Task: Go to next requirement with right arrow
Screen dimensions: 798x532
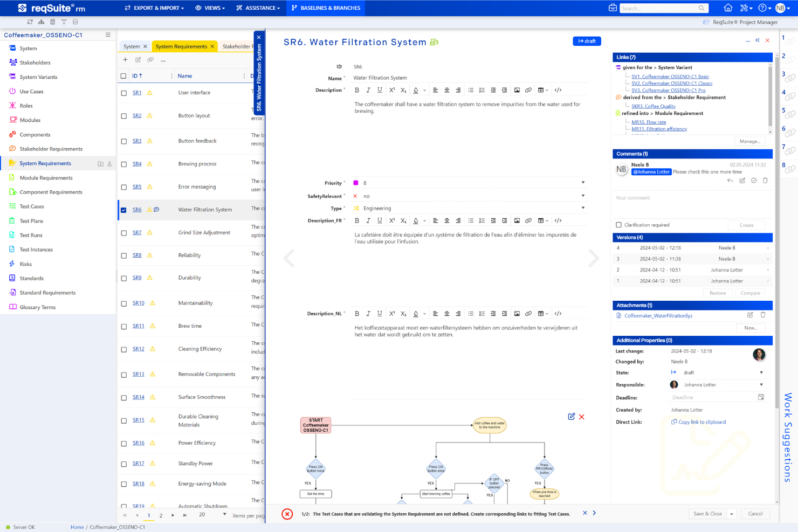Action: 594,258
